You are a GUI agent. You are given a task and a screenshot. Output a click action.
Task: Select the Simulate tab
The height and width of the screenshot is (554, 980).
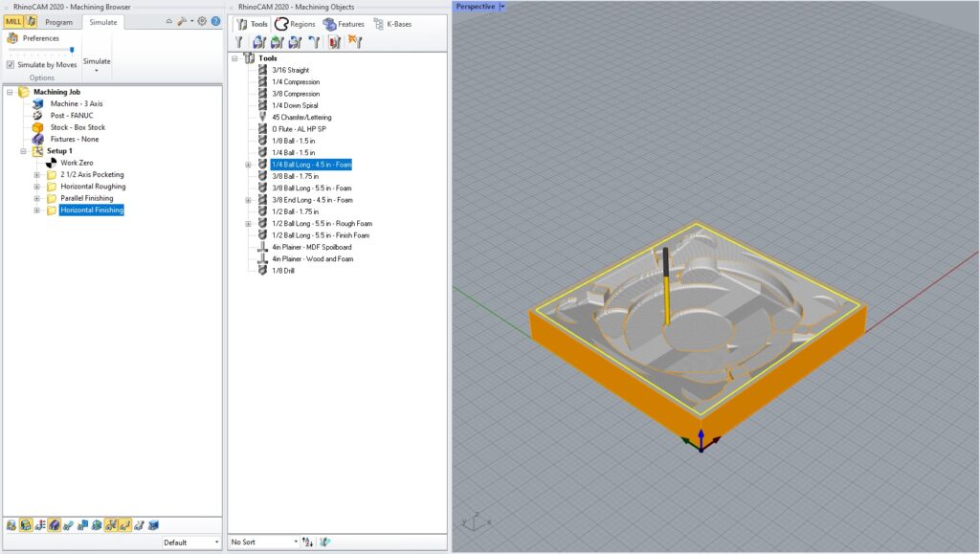(x=103, y=22)
